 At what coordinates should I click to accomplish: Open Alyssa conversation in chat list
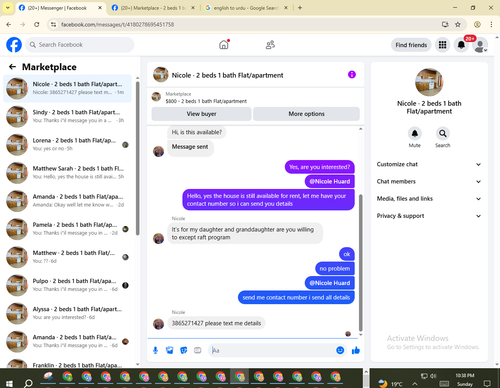67,313
